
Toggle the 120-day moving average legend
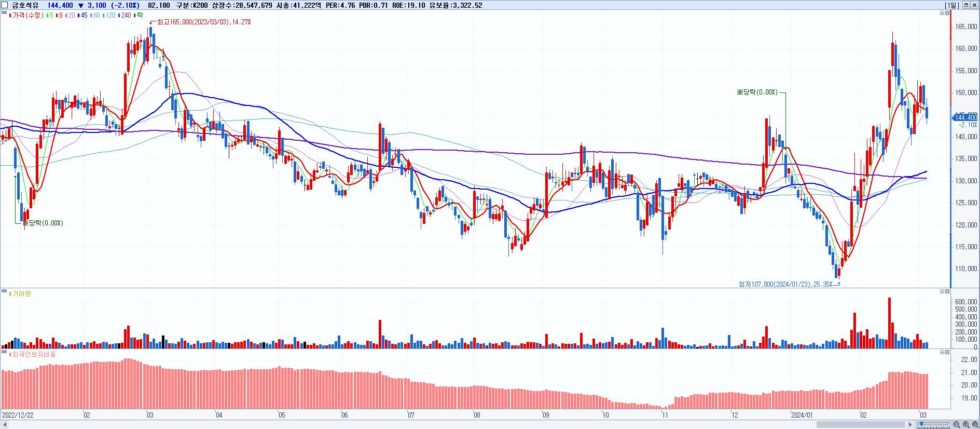tap(109, 16)
